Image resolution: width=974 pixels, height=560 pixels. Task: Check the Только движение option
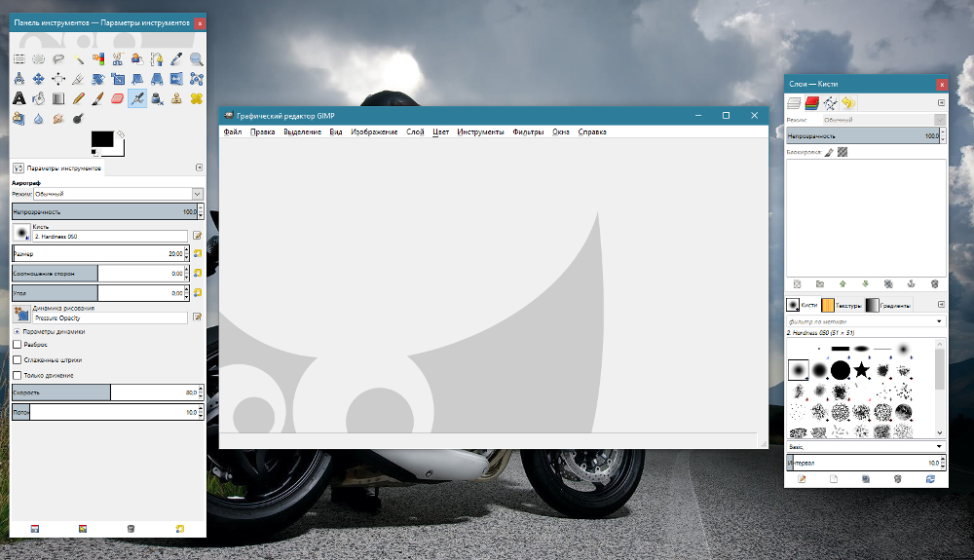point(18,375)
